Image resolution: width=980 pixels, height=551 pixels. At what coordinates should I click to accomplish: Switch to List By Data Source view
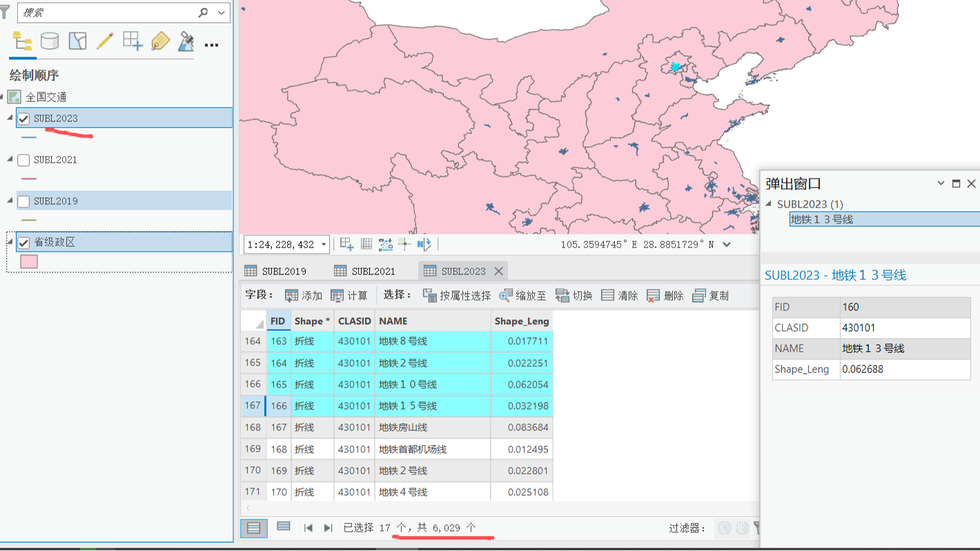pyautogui.click(x=50, y=41)
